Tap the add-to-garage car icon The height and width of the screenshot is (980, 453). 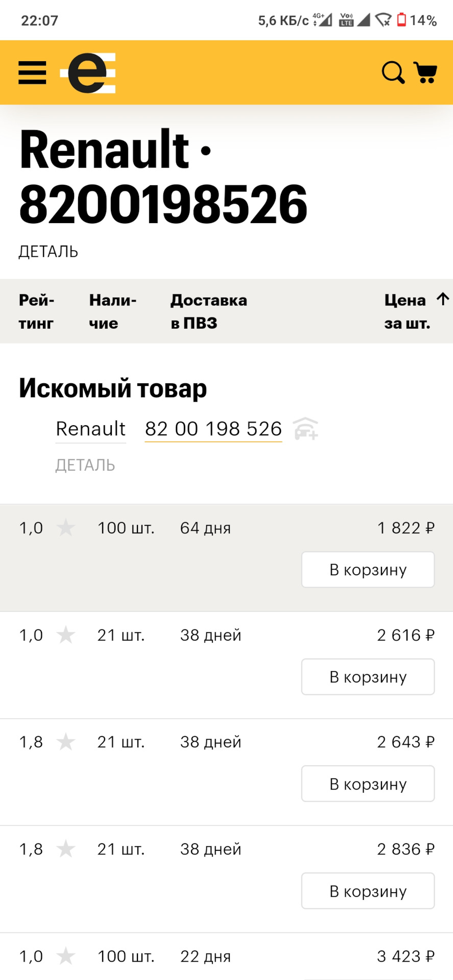[306, 428]
